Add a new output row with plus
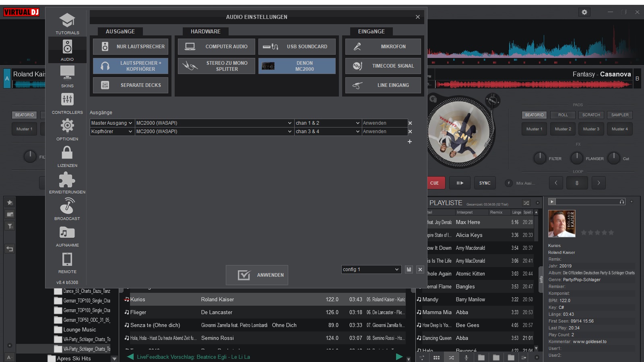This screenshot has height=362, width=644. tap(410, 142)
